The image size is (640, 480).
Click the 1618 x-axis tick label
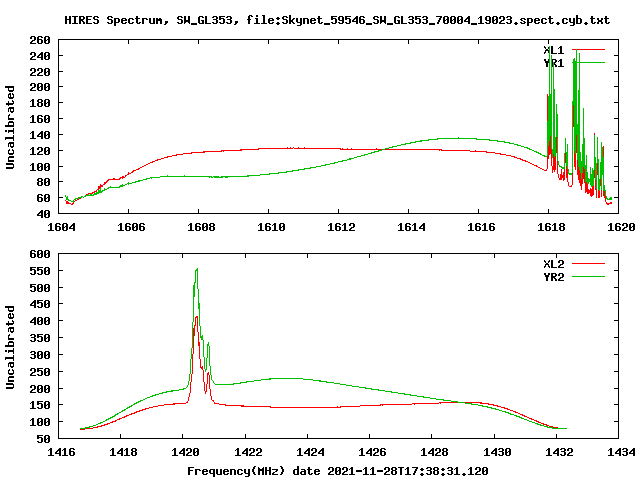[551, 227]
